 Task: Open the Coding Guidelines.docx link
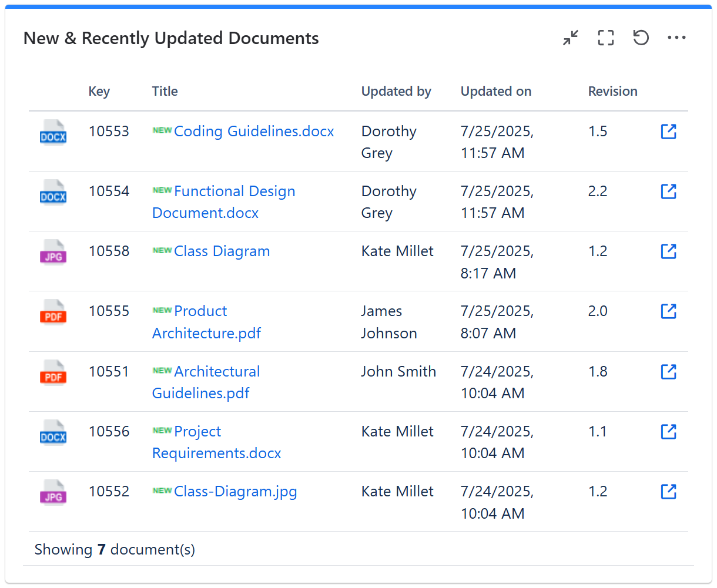tap(254, 132)
